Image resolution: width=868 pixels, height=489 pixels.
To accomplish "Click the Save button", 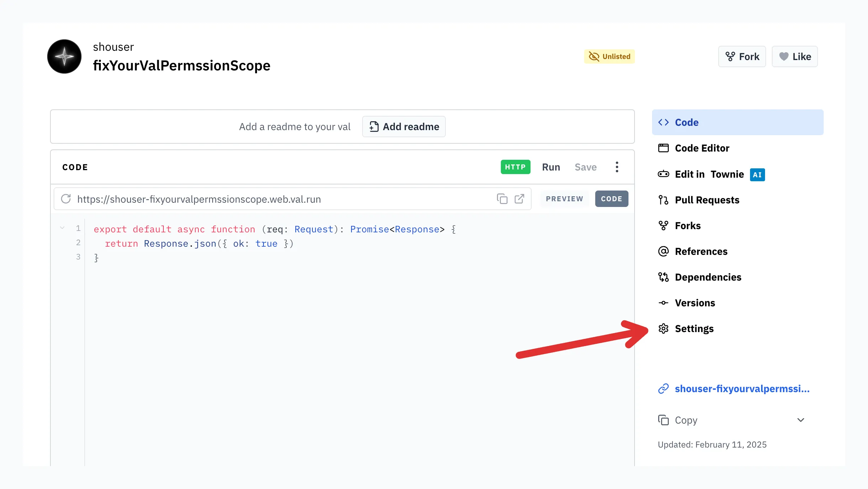I will [x=586, y=167].
